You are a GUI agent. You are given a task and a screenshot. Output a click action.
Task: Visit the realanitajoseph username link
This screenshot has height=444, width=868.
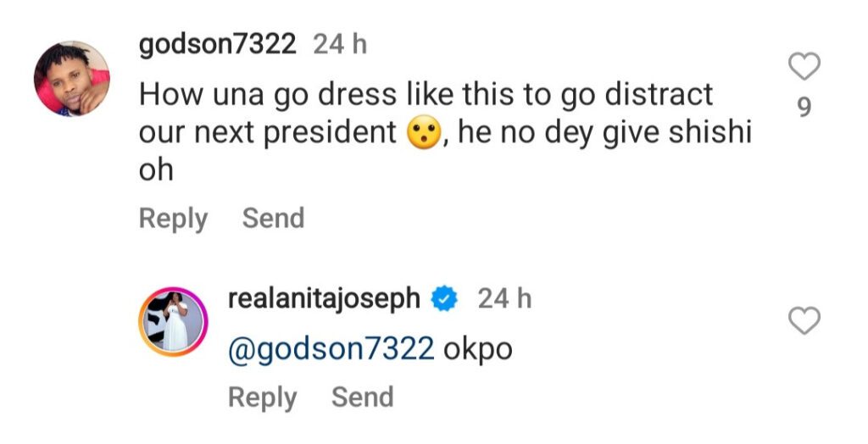(324, 298)
